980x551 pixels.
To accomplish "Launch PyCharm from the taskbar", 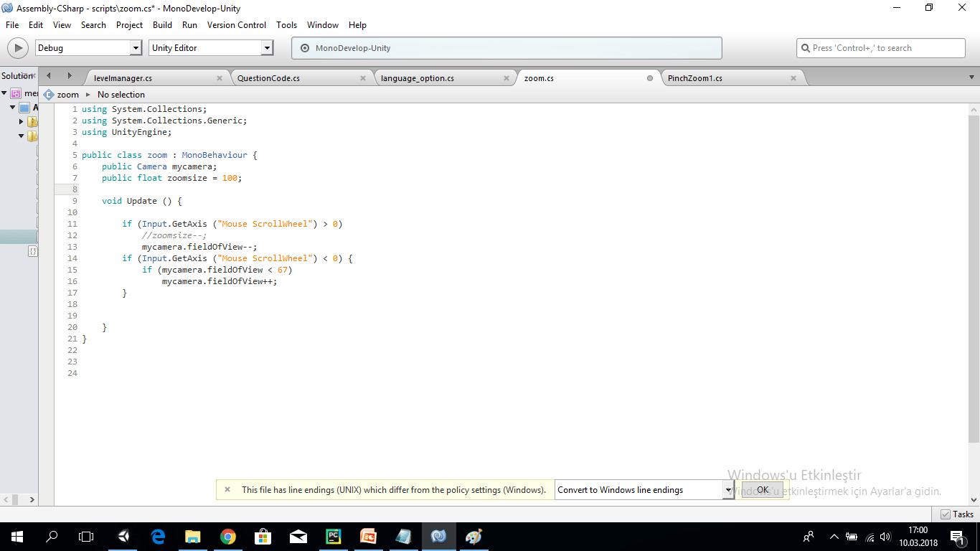I will [333, 536].
